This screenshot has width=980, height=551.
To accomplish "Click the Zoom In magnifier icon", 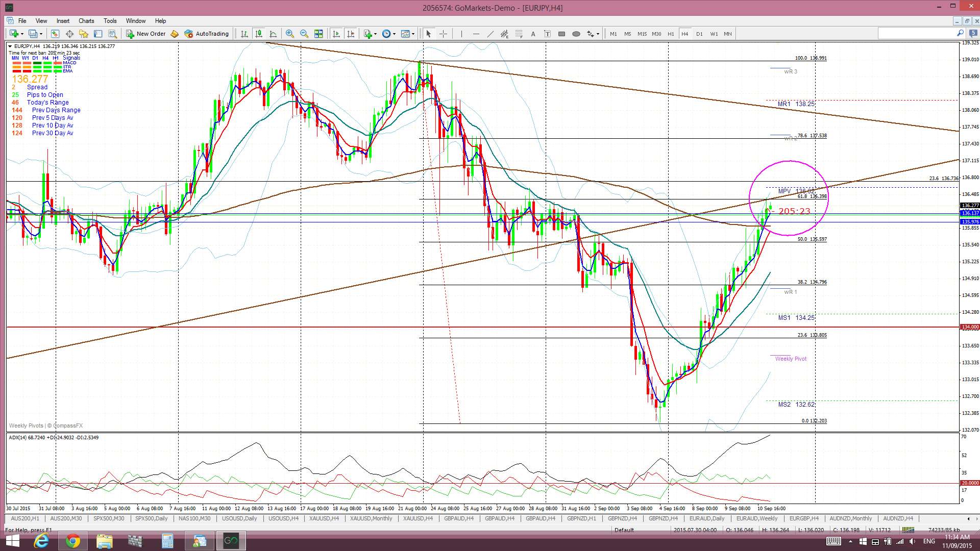I will click(x=289, y=34).
